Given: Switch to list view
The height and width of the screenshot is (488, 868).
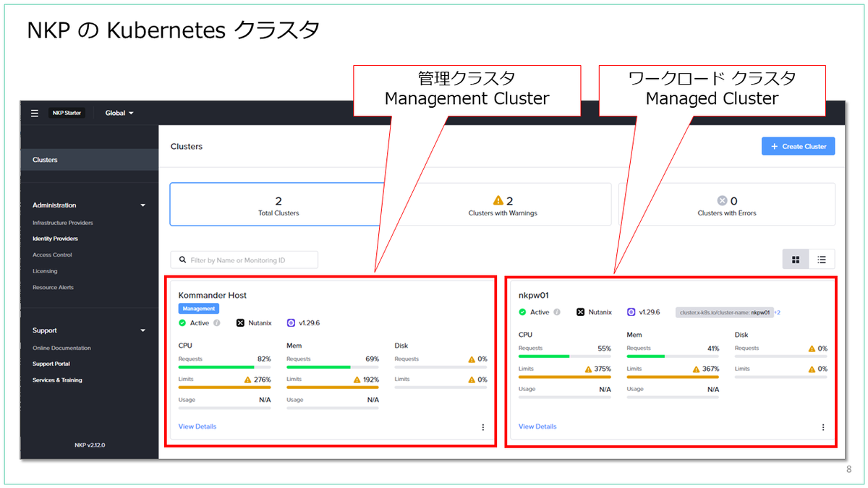Looking at the screenshot, I should pyautogui.click(x=822, y=260).
